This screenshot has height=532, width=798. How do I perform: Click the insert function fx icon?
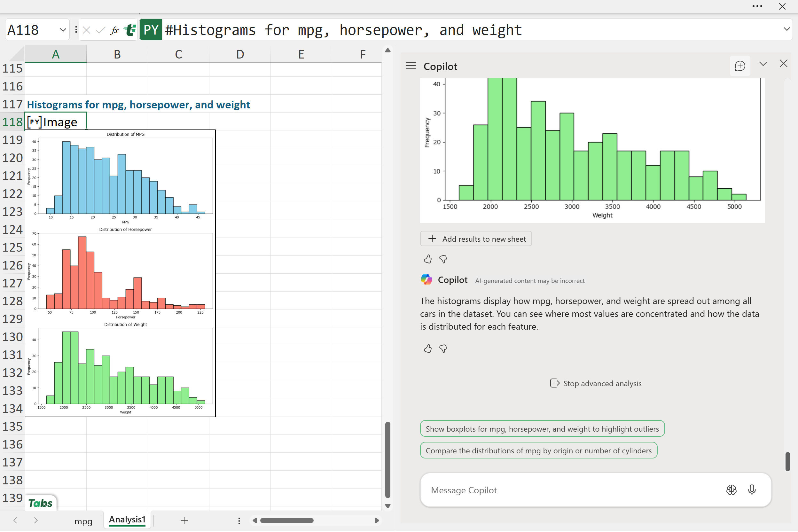[115, 30]
